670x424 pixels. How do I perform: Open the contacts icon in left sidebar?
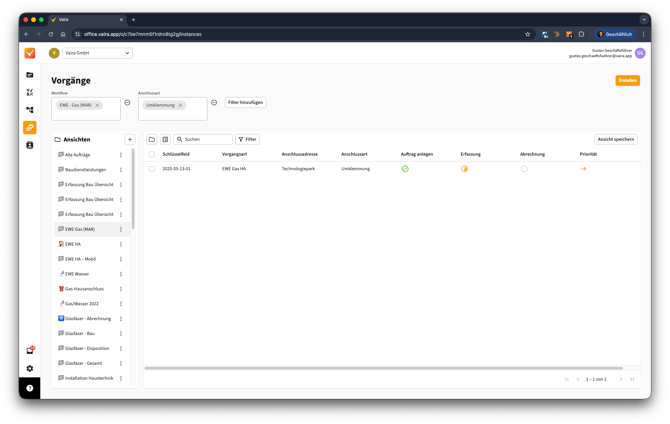pos(29,145)
